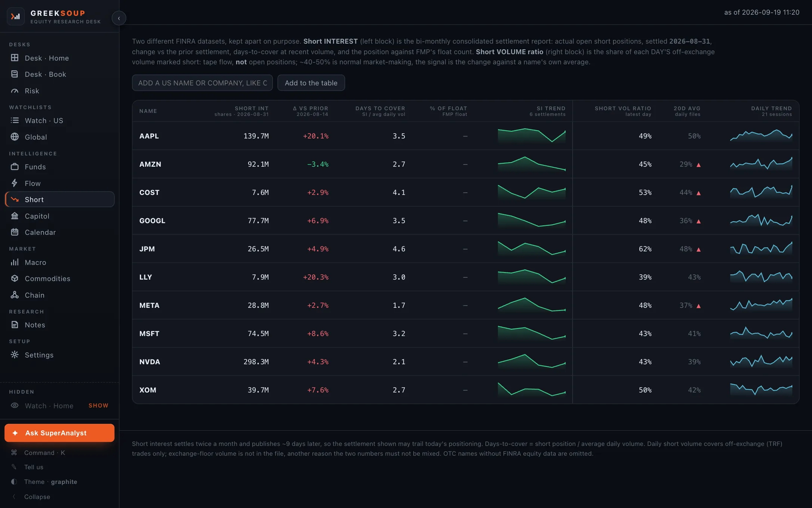This screenshot has width=812, height=508.
Task: Click the Macro bar-chart icon
Action: (15, 262)
